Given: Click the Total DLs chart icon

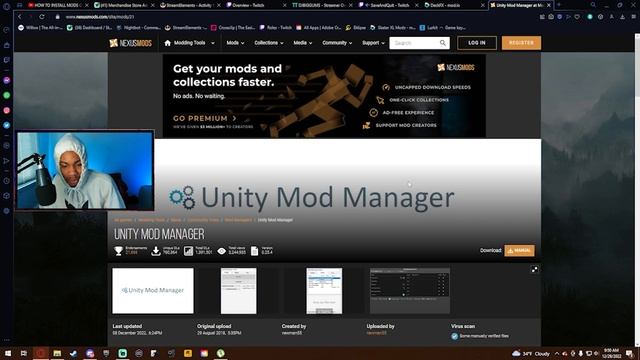Looking at the screenshot, I should click(x=188, y=251).
